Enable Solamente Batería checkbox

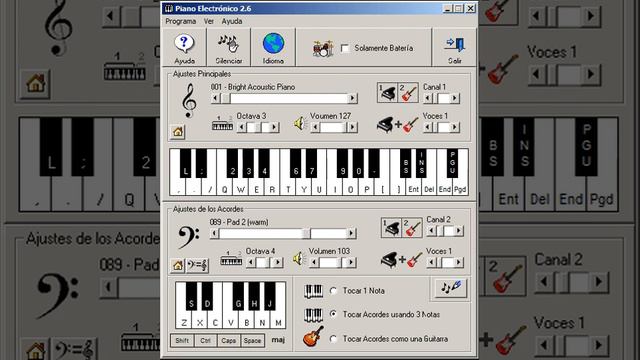pos(345,49)
